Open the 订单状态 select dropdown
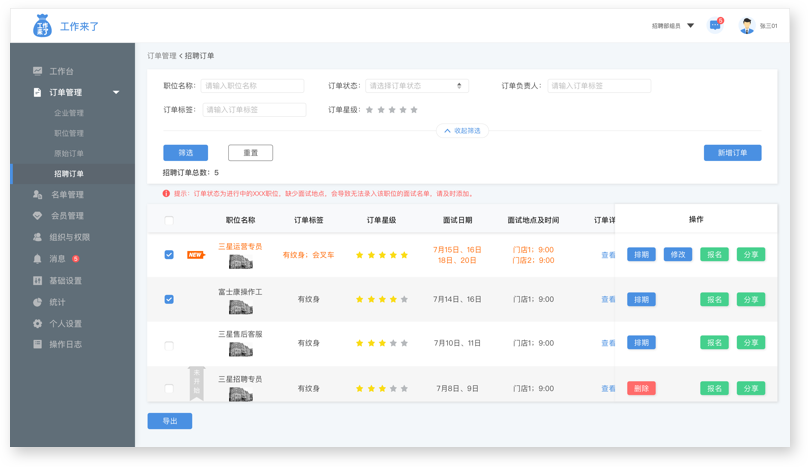808x467 pixels. [x=417, y=86]
